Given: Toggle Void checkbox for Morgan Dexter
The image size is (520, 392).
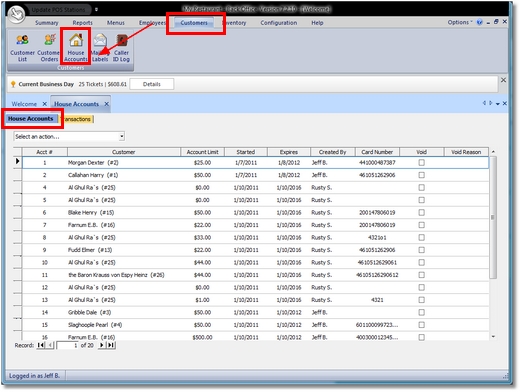Looking at the screenshot, I should coord(421,162).
